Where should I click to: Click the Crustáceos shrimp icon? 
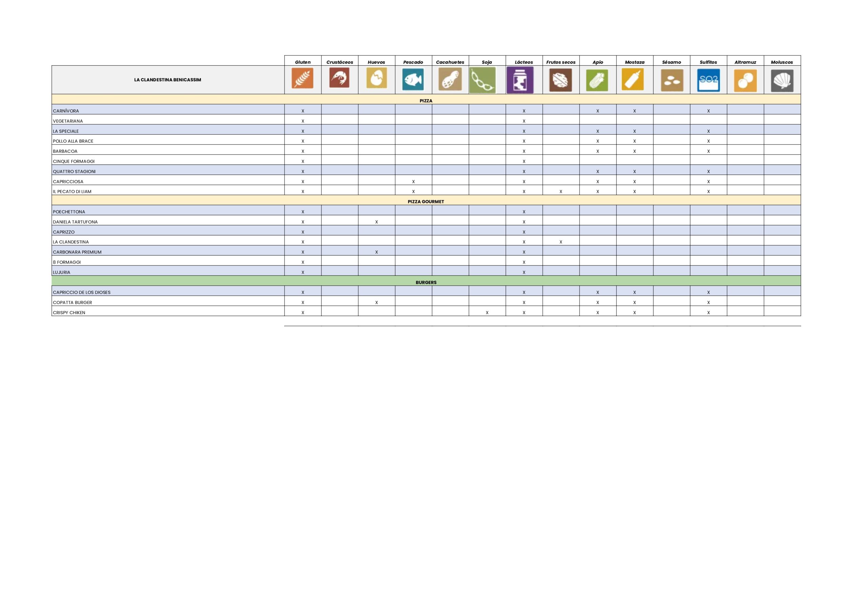click(x=339, y=78)
